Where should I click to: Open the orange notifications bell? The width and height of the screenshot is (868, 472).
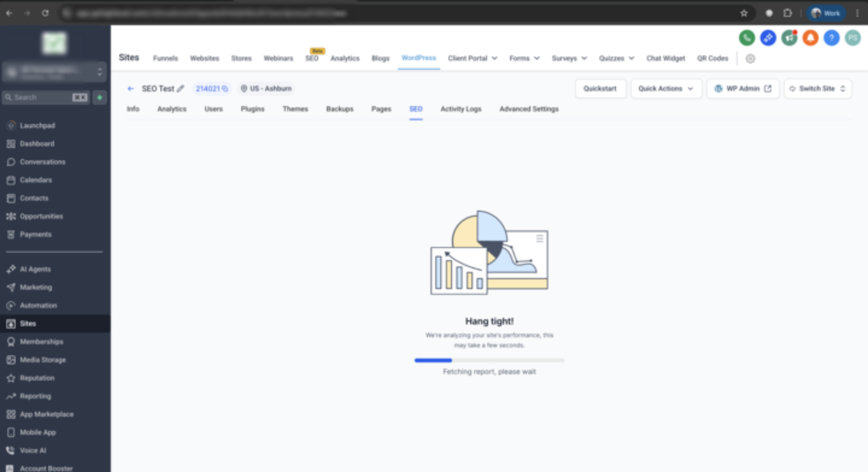point(810,38)
